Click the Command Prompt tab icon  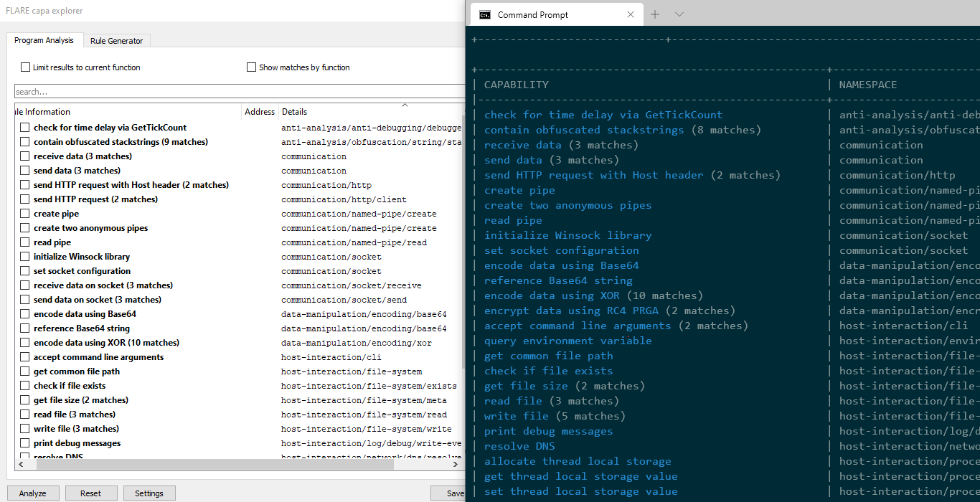pos(486,14)
